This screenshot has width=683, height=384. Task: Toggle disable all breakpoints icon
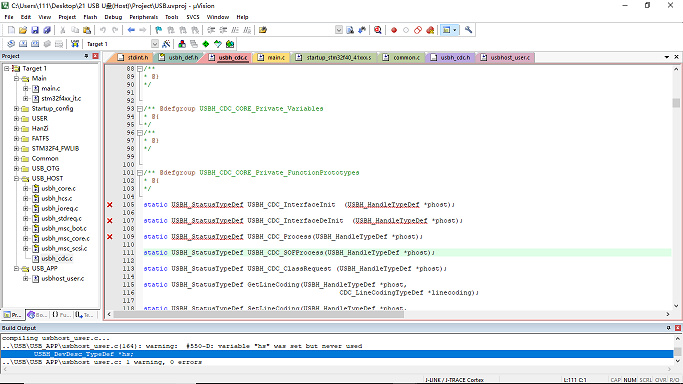[418, 30]
